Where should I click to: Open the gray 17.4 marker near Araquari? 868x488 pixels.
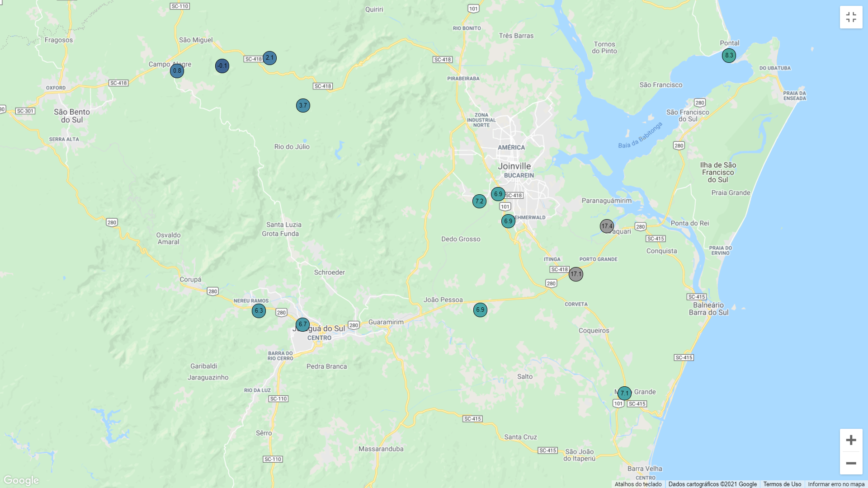point(607,226)
